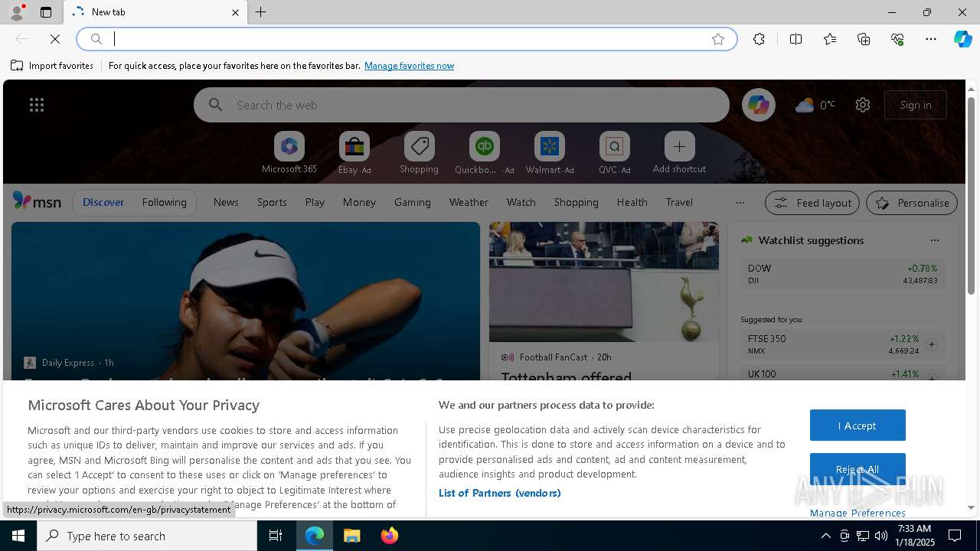This screenshot has width=980, height=551.
Task: Open Copilot icon beside search box
Action: 759,105
